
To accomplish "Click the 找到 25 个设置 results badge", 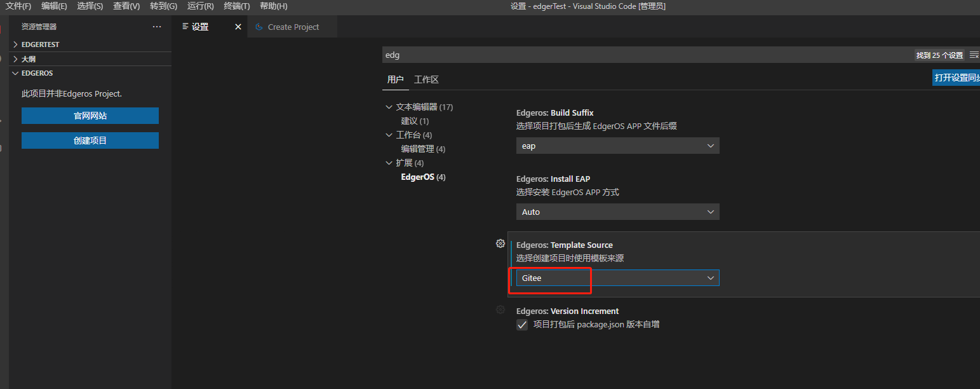I will 939,55.
